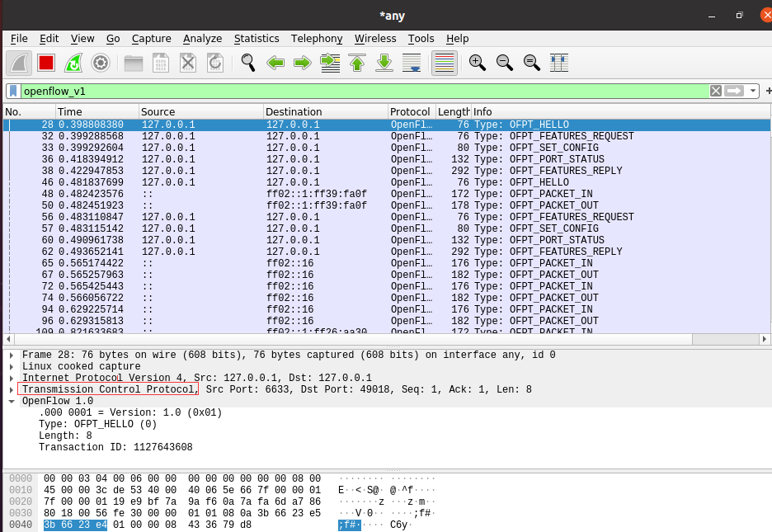Zoom in the main window text
This screenshot has height=532, width=772.
point(477,63)
